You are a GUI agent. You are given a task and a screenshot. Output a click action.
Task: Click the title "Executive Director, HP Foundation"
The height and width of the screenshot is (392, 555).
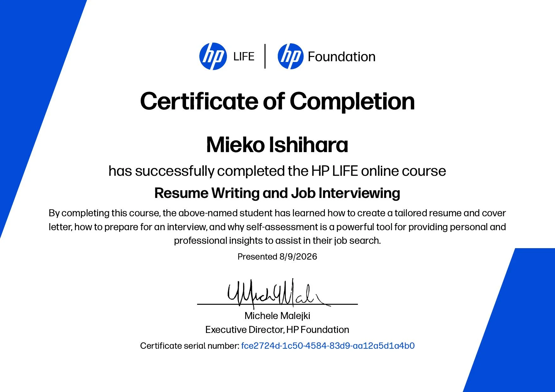[x=277, y=329]
